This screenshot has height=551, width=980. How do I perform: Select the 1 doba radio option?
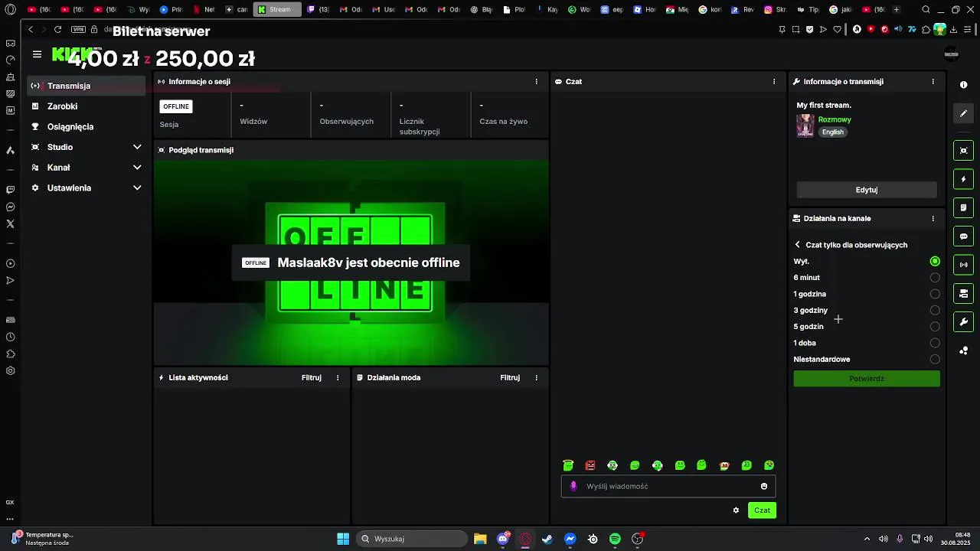[935, 343]
